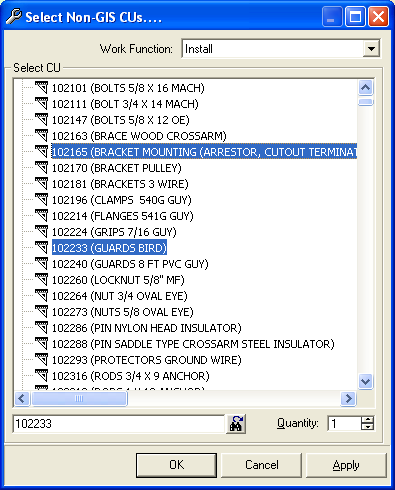395x490 pixels.
Task: Click the CU icon beside 102240 GUARDS
Action: [x=42, y=264]
